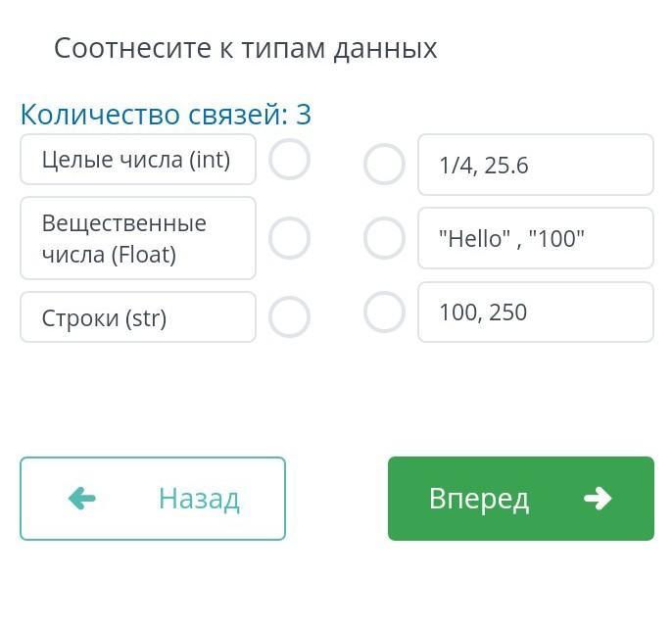Toggle the connector circle next to 100, 250
Screen dimensions: 672x625
click(384, 312)
